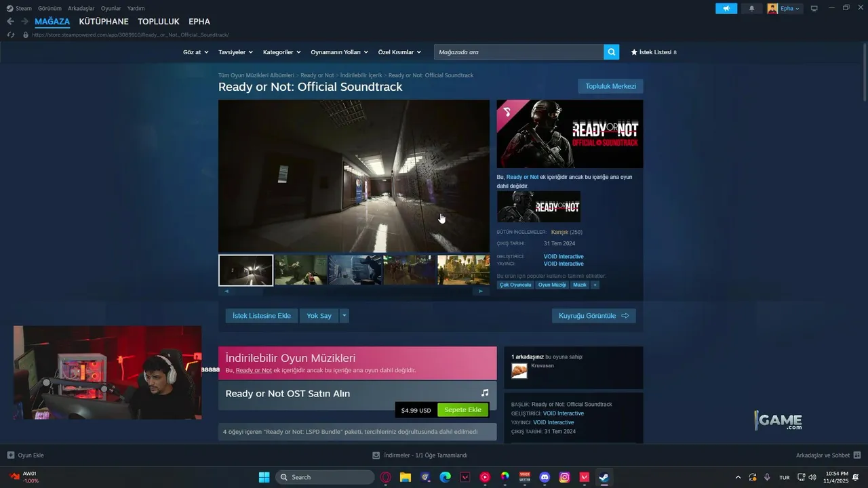Open friend Kruvasan's avatar
The width and height of the screenshot is (868, 488).
coord(519,371)
